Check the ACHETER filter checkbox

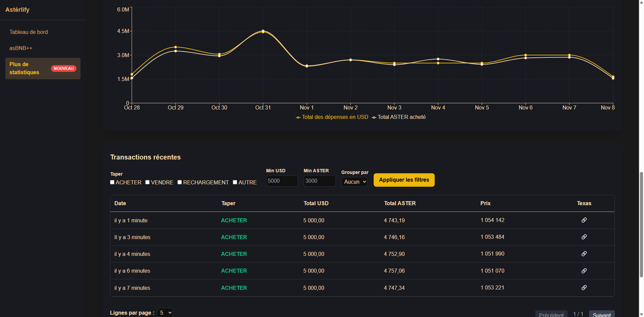[113, 182]
